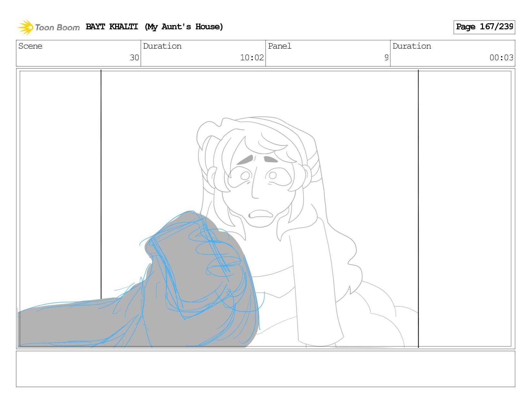Click the "Toon Boom" wordmark text
Viewport: 532px width, 411px height.
57,27
